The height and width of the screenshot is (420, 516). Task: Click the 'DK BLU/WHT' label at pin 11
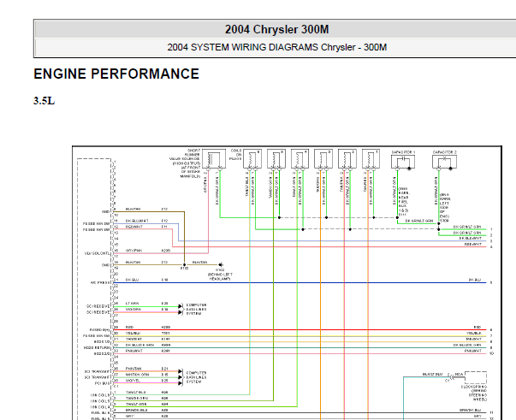coord(137,221)
